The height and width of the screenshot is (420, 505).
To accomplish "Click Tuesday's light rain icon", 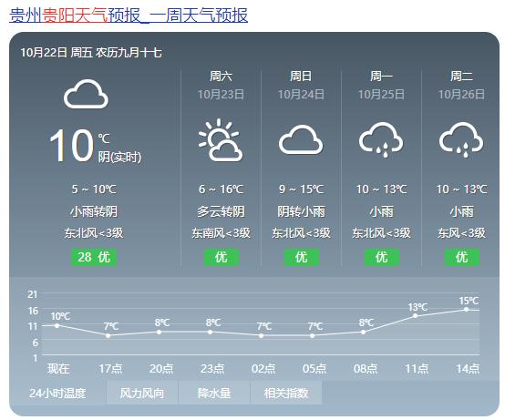I will pyautogui.click(x=461, y=140).
